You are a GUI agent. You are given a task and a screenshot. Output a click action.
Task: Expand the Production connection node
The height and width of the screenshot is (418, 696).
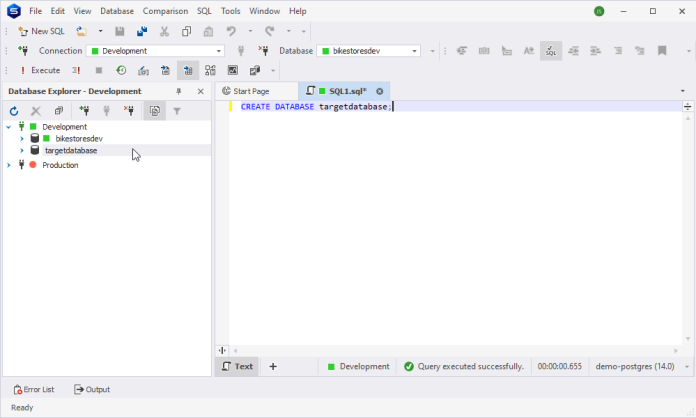coord(9,165)
